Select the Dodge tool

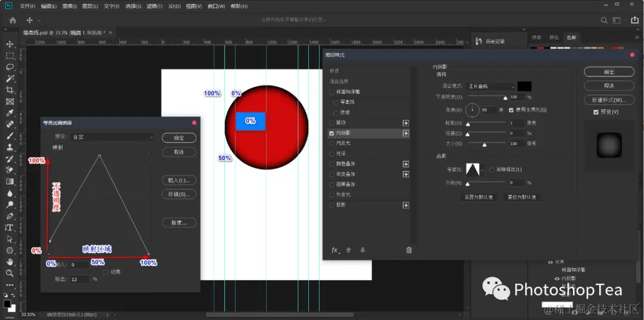click(10, 204)
